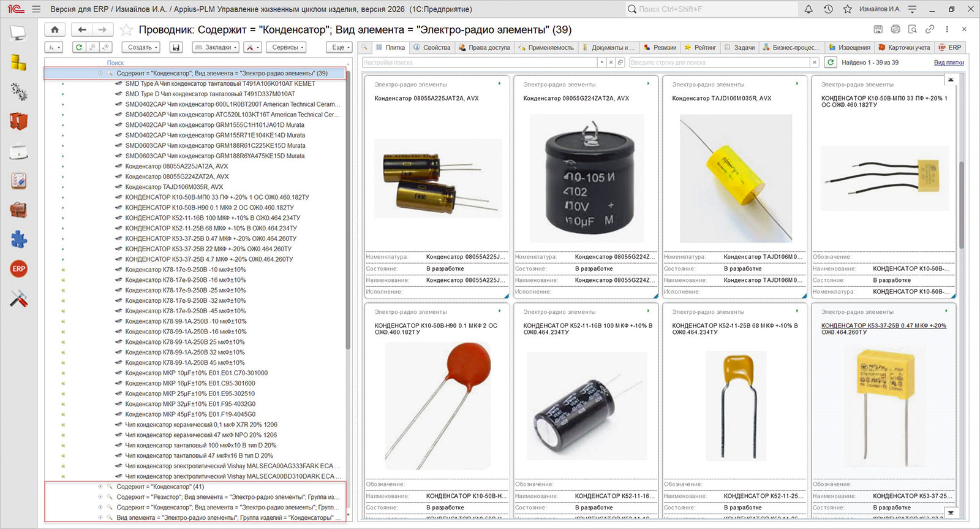Print using the printer icon
This screenshot has height=529, width=980.
click(x=895, y=29)
